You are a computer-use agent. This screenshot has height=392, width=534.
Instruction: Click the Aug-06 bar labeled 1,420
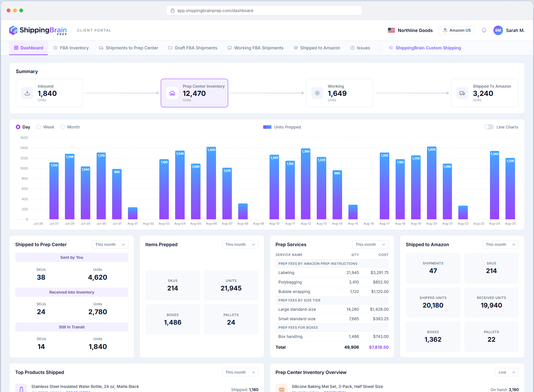pos(211,183)
